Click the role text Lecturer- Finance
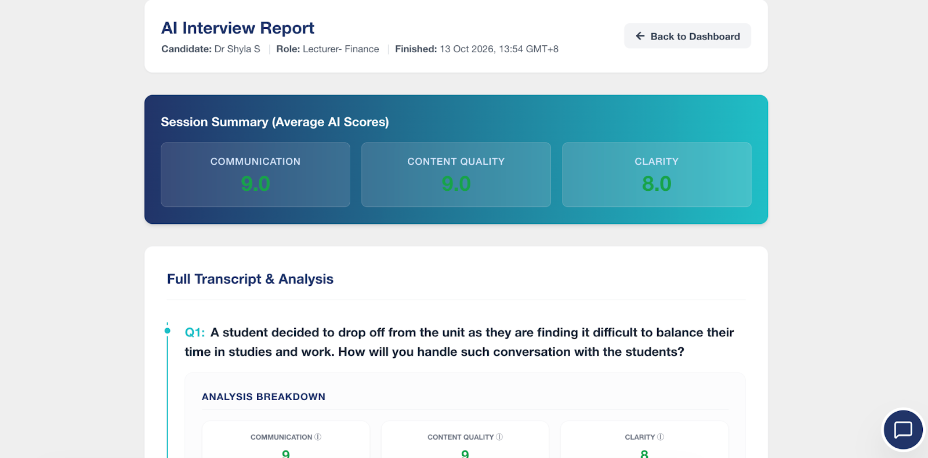The width and height of the screenshot is (928, 458). 341,49
